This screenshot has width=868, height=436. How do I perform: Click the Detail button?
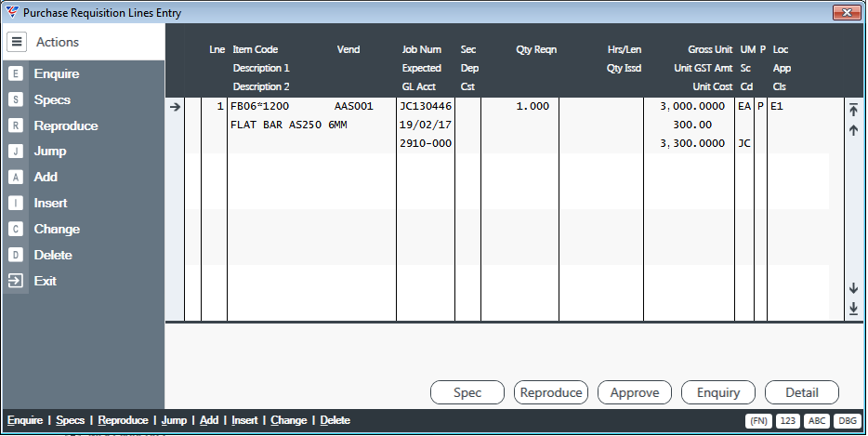click(802, 393)
